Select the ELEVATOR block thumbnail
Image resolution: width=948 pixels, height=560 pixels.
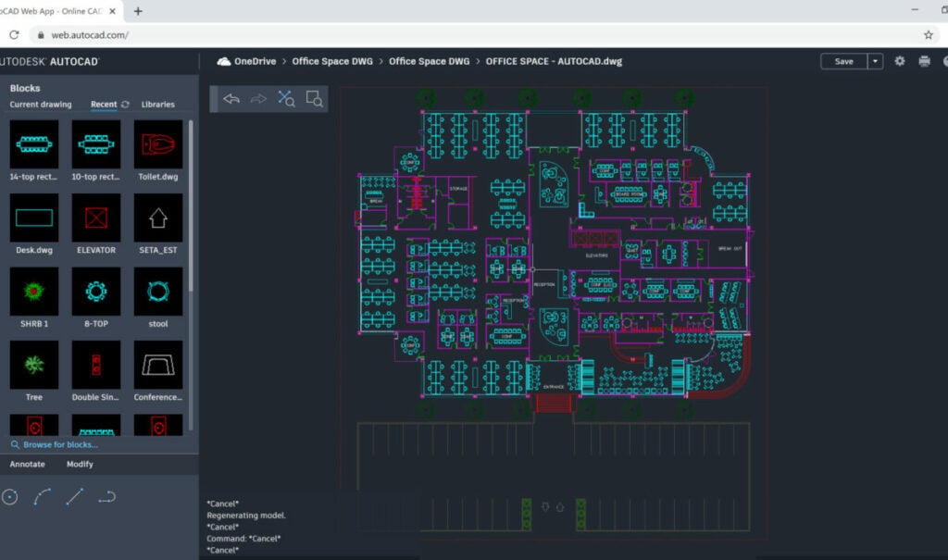pos(95,218)
